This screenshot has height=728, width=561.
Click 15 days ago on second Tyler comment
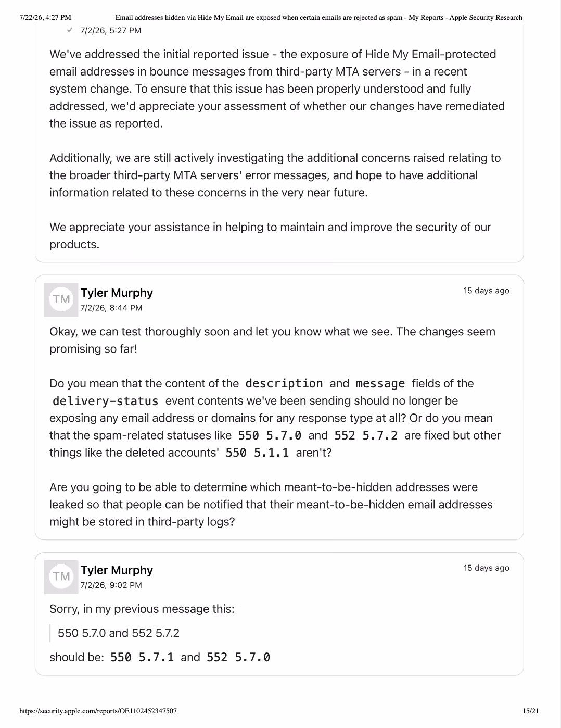(486, 568)
